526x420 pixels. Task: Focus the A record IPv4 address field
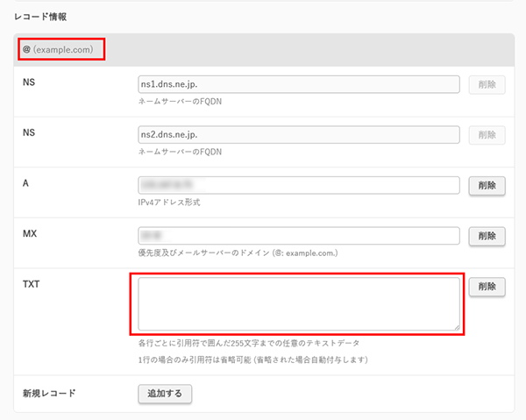299,185
